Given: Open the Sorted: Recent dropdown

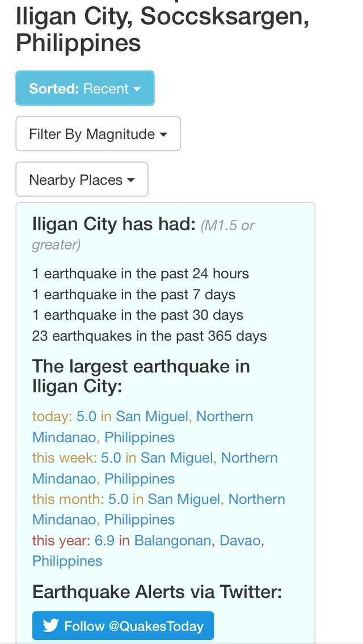Looking at the screenshot, I should [x=85, y=88].
